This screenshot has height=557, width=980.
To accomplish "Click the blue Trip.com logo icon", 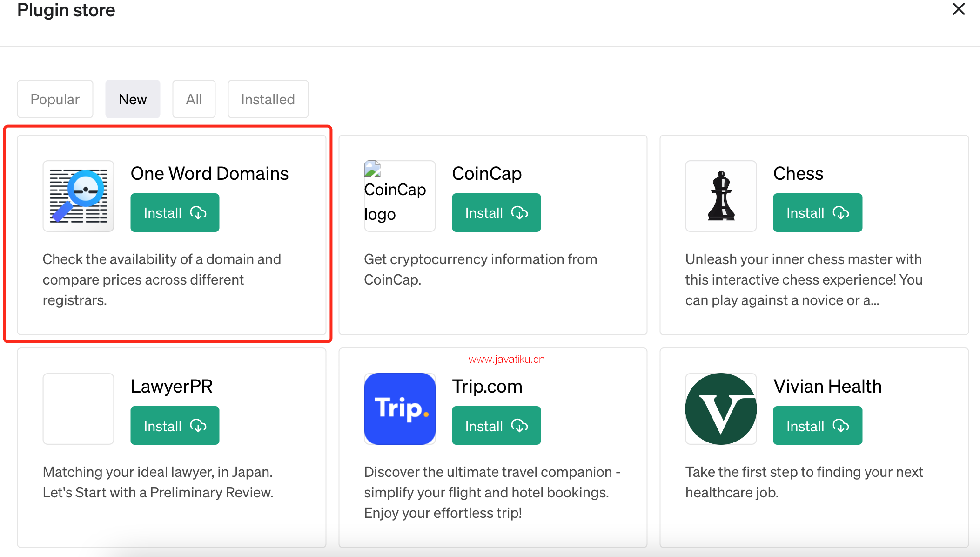I will tap(400, 409).
